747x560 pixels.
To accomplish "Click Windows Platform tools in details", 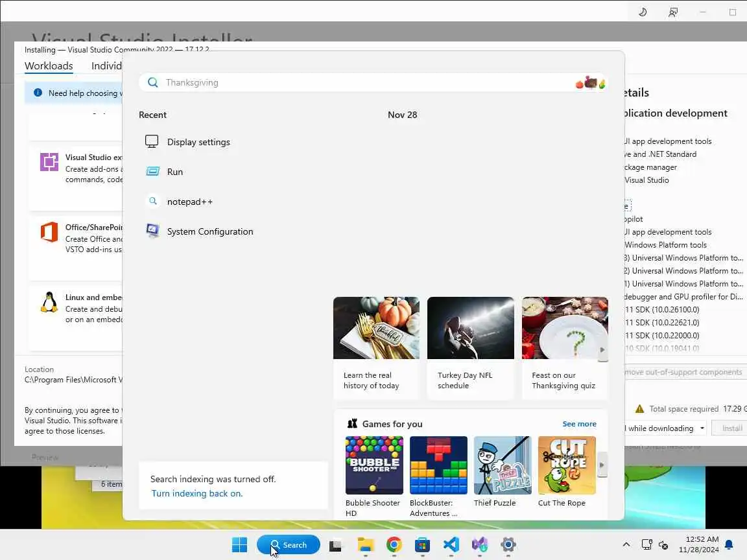I will [x=665, y=245].
